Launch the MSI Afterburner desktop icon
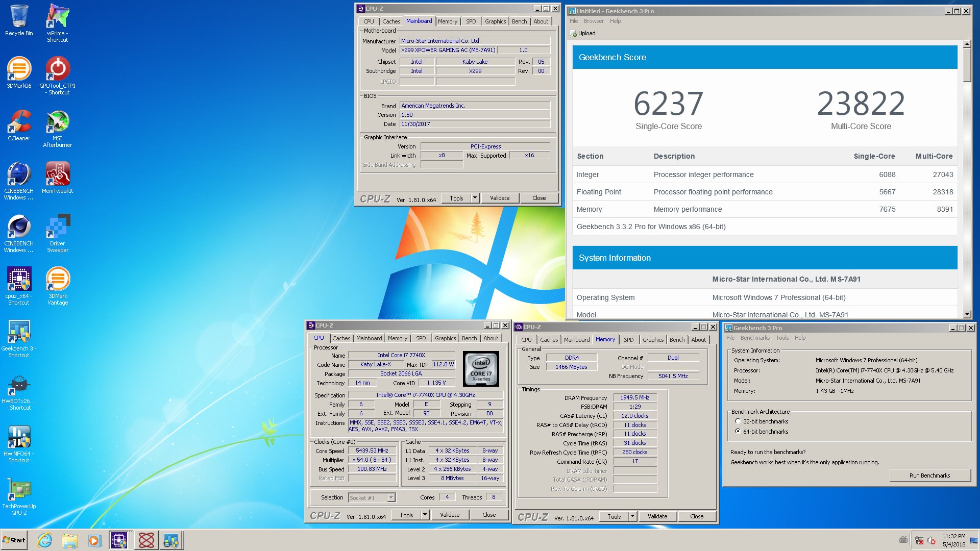This screenshot has width=980, height=551. point(58,129)
